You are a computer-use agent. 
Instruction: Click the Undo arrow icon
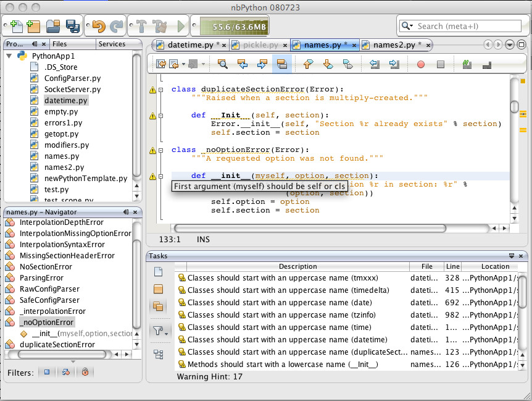(98, 27)
